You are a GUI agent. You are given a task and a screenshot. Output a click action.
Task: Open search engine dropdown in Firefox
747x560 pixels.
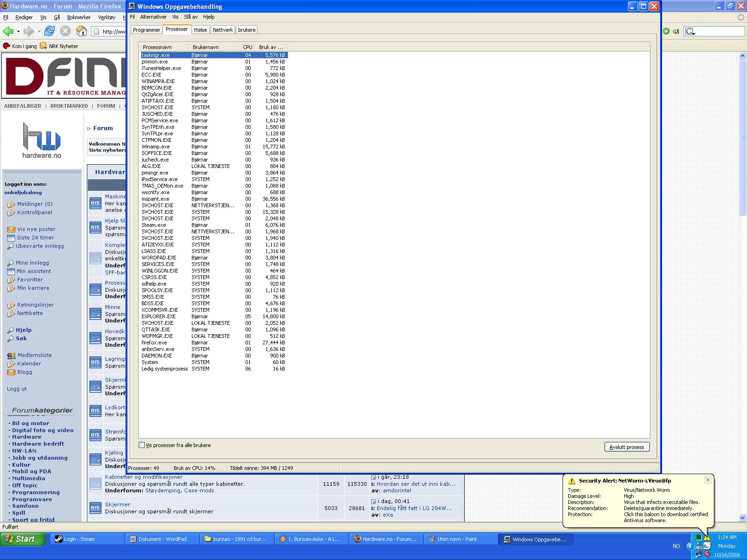pos(691,31)
